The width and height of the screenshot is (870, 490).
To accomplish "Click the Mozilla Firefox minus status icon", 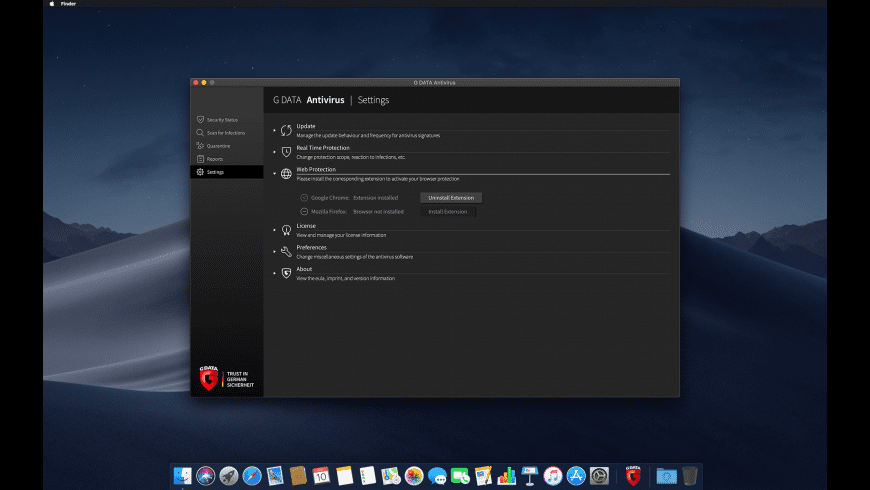I will click(x=304, y=211).
